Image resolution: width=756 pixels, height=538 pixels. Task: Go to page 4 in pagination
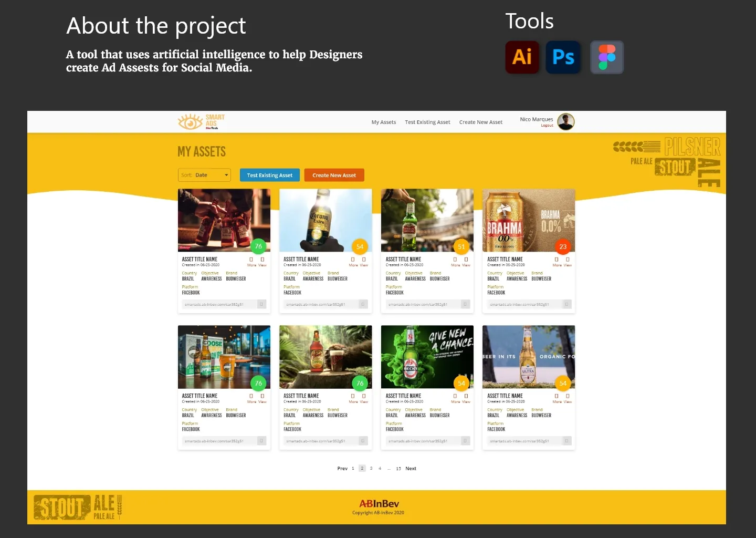380,469
